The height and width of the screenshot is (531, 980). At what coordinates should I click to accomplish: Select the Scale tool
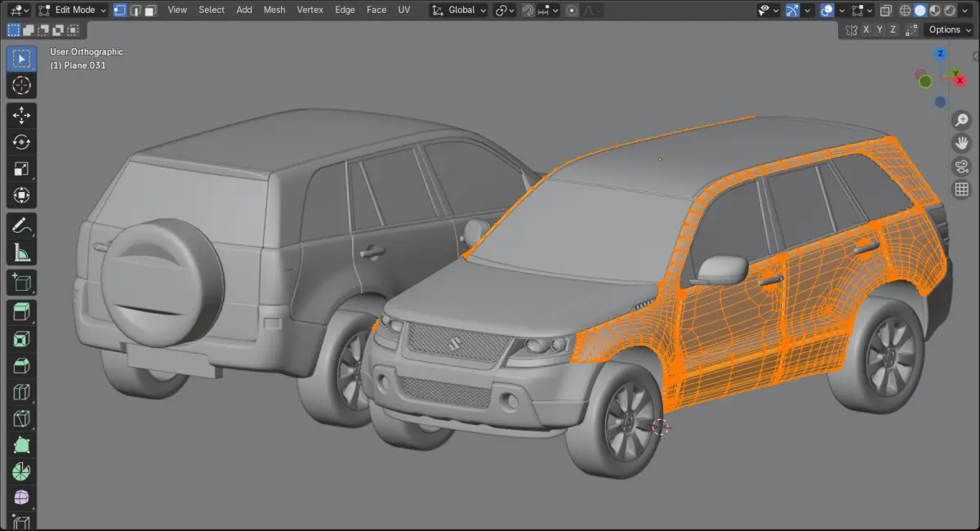click(x=22, y=169)
